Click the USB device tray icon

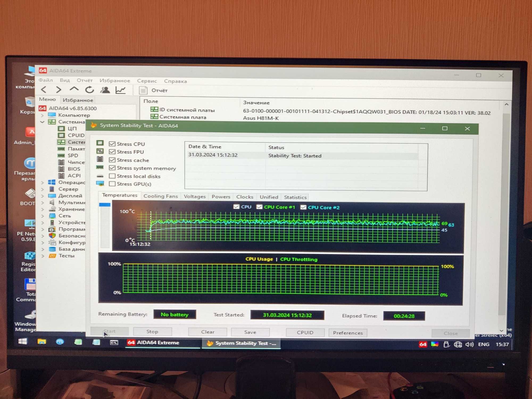click(446, 344)
